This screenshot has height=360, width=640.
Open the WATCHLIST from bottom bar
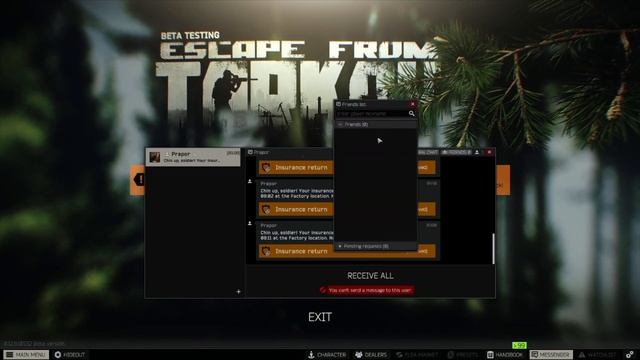598,355
